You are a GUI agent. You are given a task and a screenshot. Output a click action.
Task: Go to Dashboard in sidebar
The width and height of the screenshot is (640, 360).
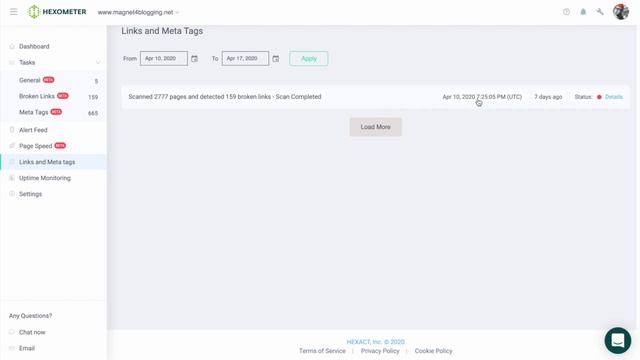point(34,47)
